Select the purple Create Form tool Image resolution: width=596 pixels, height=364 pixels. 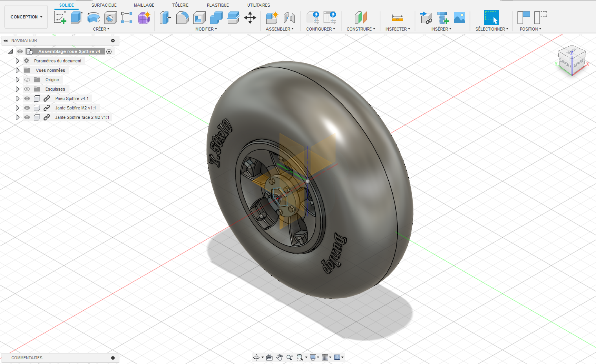pyautogui.click(x=144, y=18)
